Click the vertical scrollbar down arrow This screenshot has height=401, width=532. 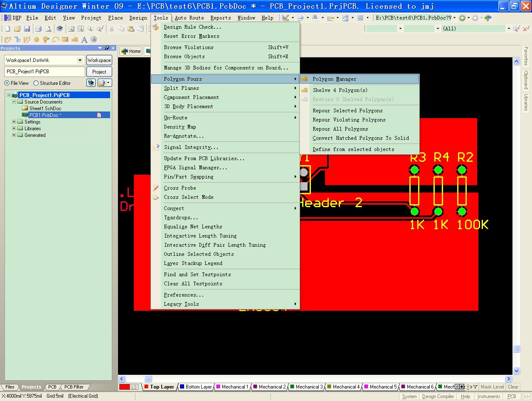tap(517, 371)
